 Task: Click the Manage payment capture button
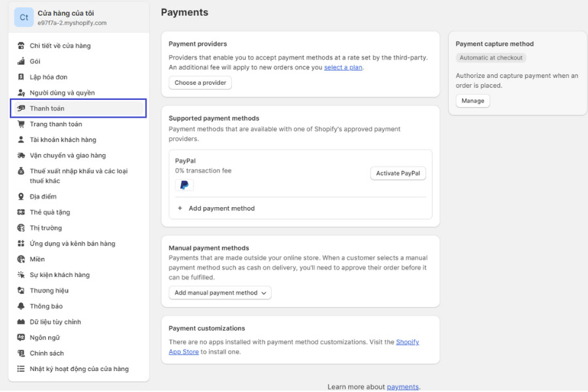click(472, 101)
